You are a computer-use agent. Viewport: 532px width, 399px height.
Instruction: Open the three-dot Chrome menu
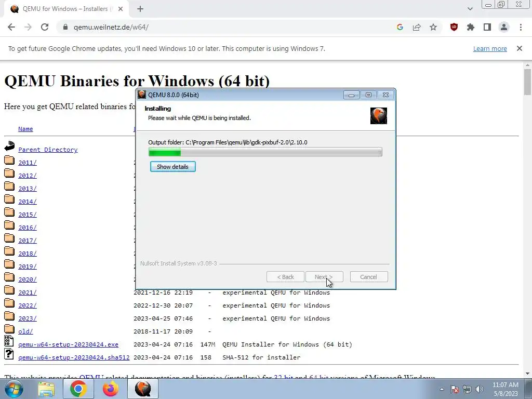521,27
